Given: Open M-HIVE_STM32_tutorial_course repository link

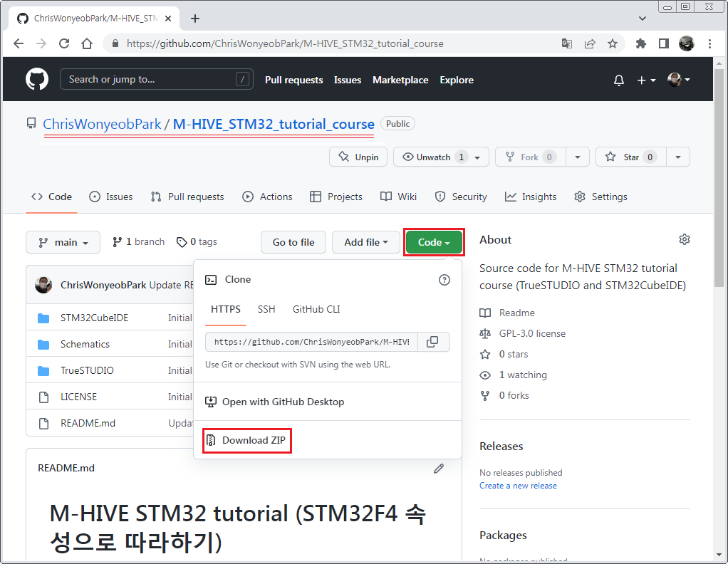Looking at the screenshot, I should coord(274,124).
